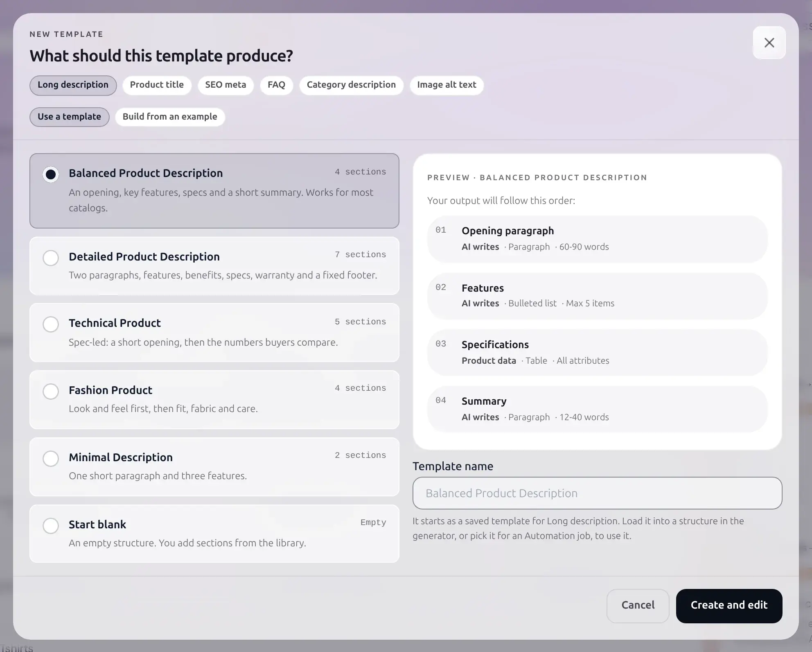812x652 pixels.
Task: Switch output type to FAQ
Action: pos(276,85)
